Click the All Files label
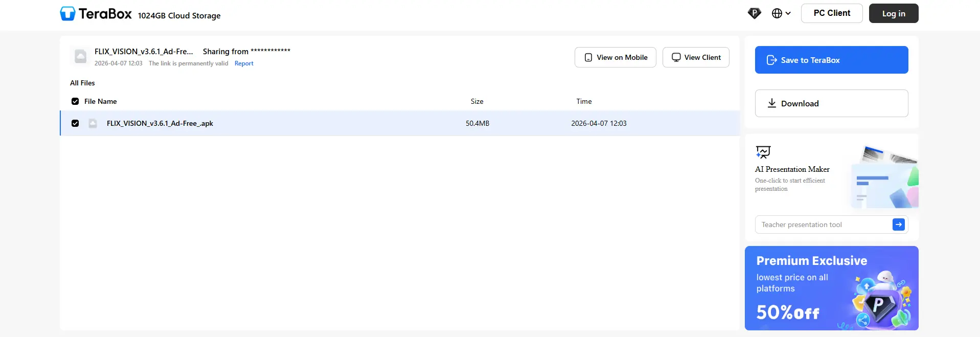This screenshot has width=980, height=337. [x=82, y=83]
